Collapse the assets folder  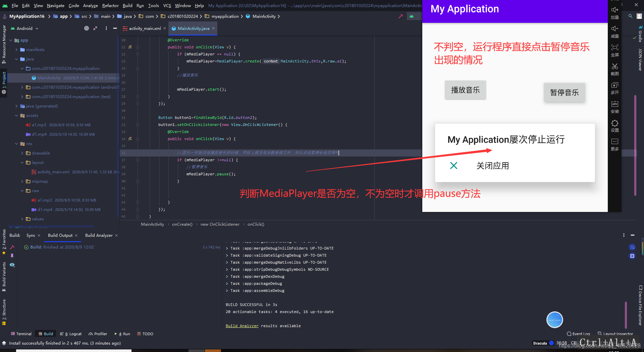point(16,116)
